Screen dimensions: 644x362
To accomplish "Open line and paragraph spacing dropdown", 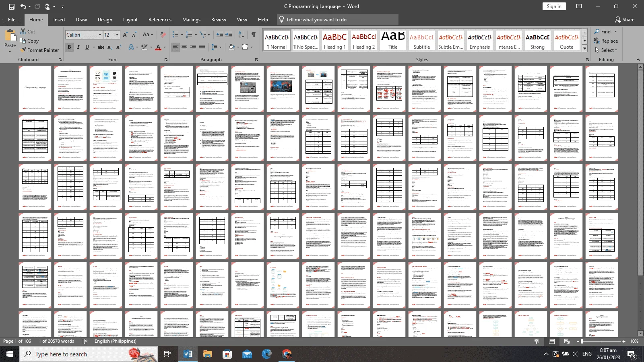I will point(217,47).
